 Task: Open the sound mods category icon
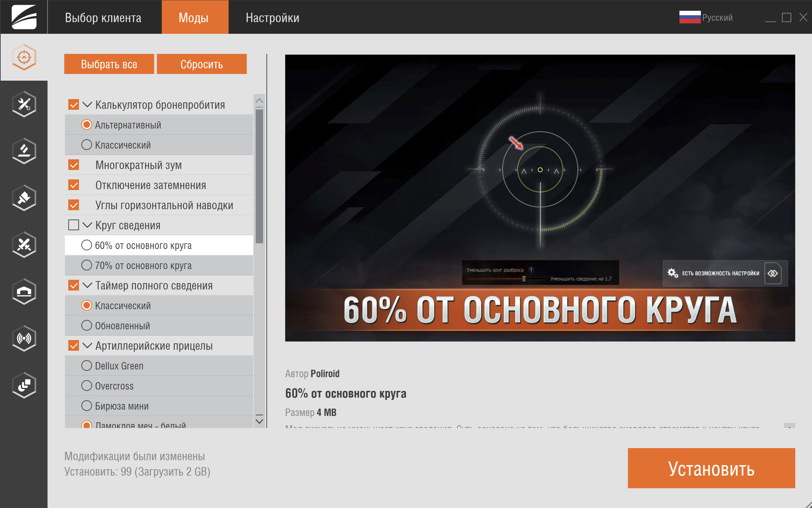(24, 339)
